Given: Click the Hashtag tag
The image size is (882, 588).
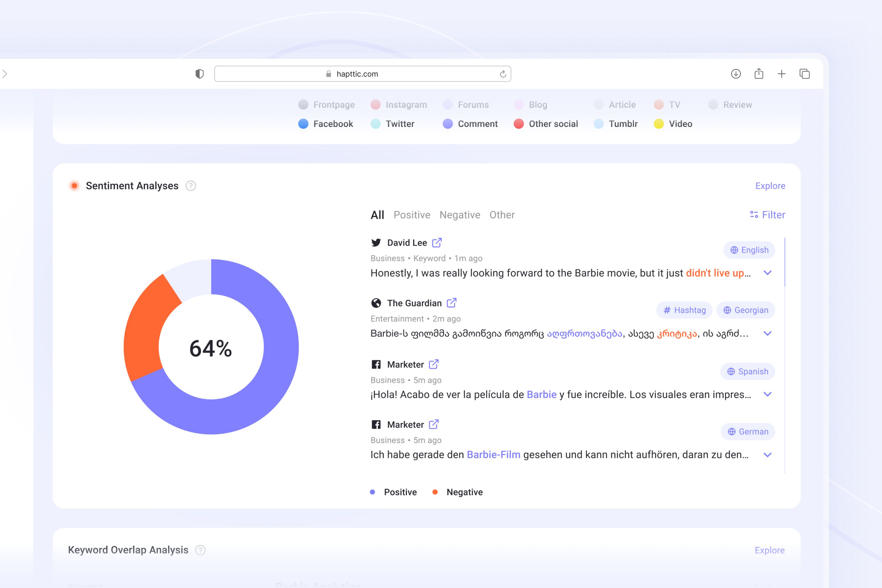Looking at the screenshot, I should point(684,310).
